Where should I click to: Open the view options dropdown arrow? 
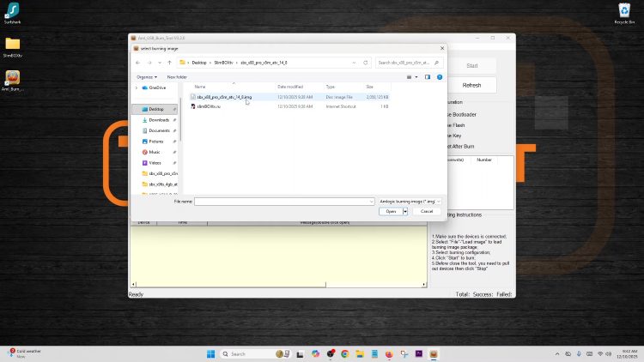(x=416, y=77)
